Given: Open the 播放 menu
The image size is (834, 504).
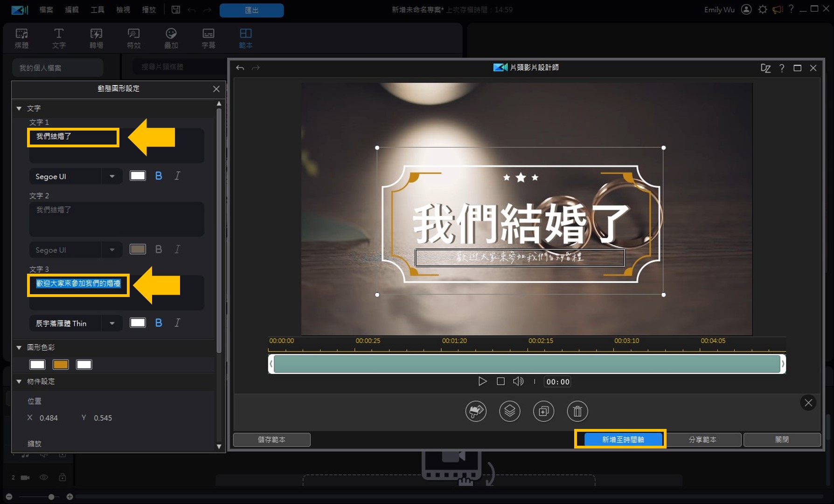Looking at the screenshot, I should (x=148, y=9).
